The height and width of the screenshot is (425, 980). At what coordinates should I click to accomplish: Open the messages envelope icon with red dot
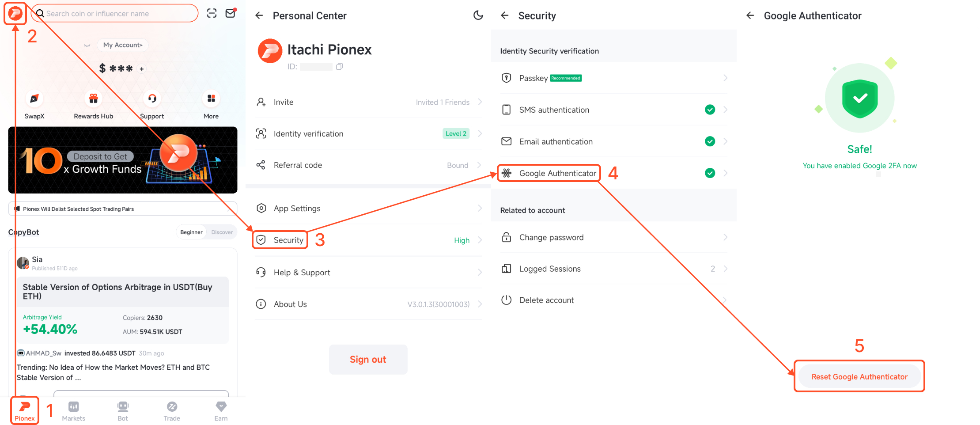tap(230, 13)
